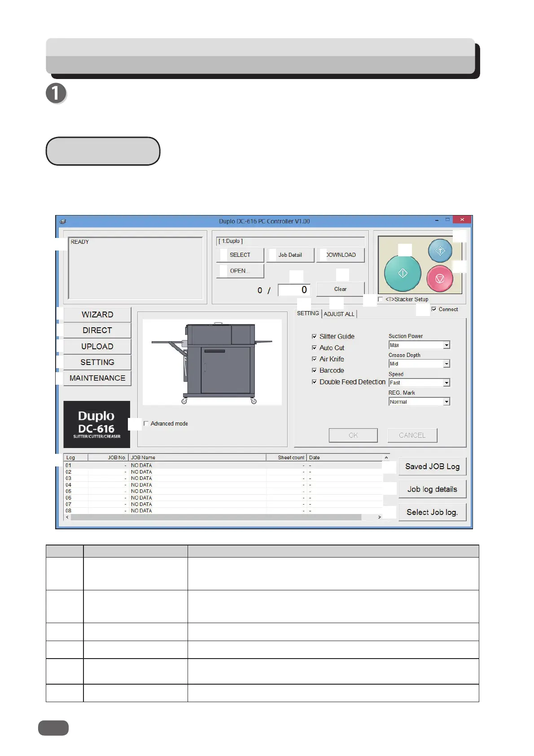Switch to SETTING tab
Viewport: 534px width, 756px height.
308,313
